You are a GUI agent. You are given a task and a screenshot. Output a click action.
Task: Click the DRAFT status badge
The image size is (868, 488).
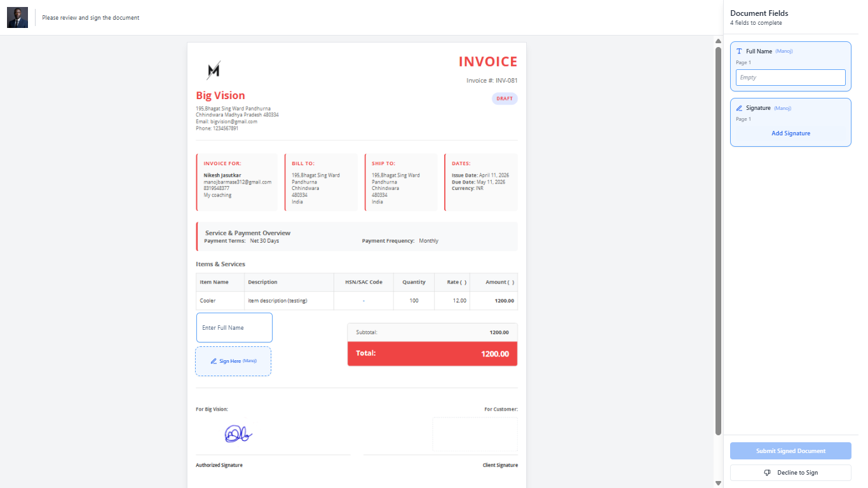[505, 98]
